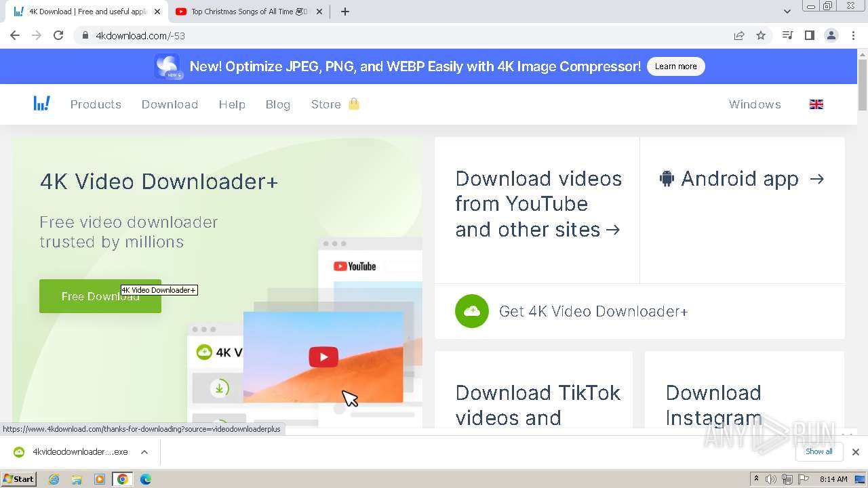Close the downloads bar
This screenshot has width=868, height=488.
[x=856, y=452]
